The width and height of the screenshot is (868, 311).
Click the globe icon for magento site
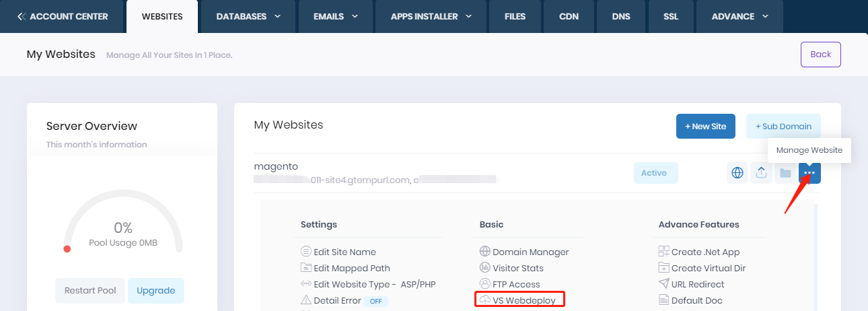pos(737,173)
